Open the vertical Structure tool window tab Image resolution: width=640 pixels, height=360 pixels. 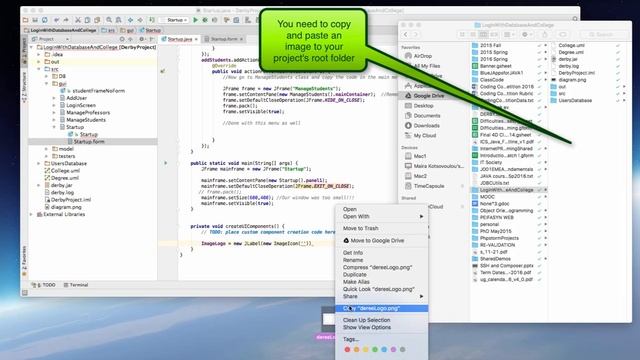tap(24, 87)
